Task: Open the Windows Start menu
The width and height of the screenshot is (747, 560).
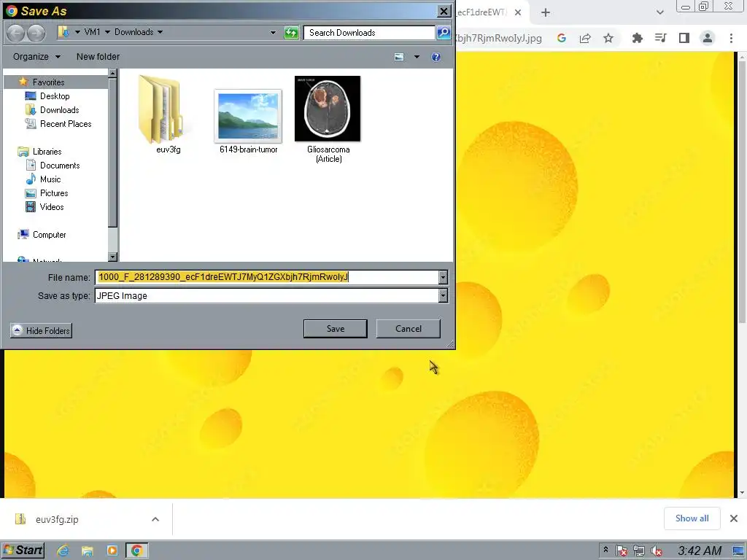Action: [23, 551]
